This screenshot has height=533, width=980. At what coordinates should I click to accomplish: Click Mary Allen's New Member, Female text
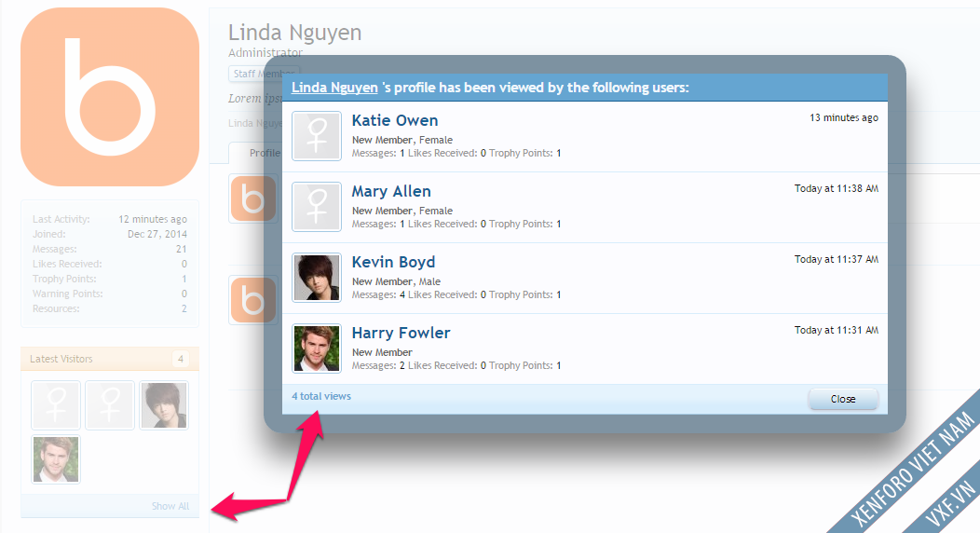pos(402,211)
